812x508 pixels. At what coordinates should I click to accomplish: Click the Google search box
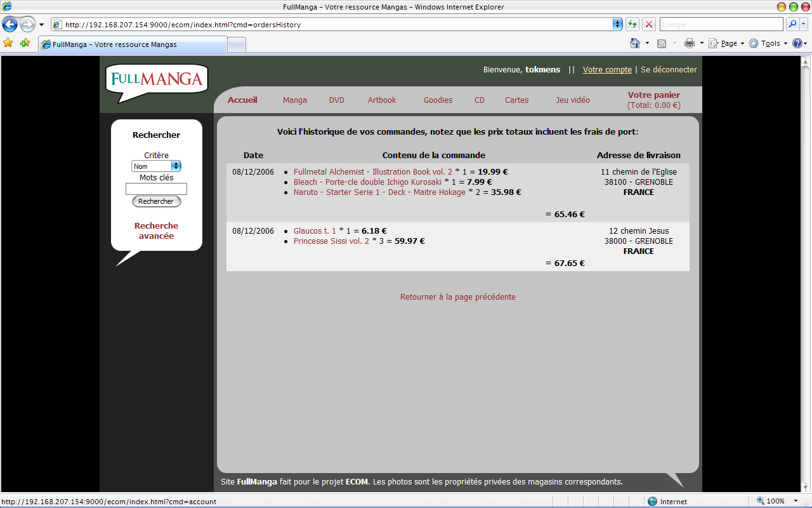[721, 25]
